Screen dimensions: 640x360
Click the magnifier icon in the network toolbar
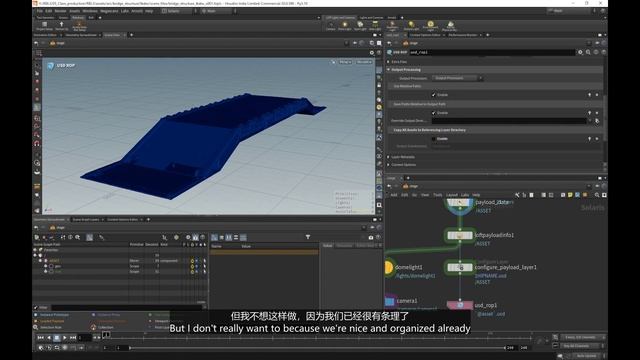pyautogui.click(x=597, y=195)
